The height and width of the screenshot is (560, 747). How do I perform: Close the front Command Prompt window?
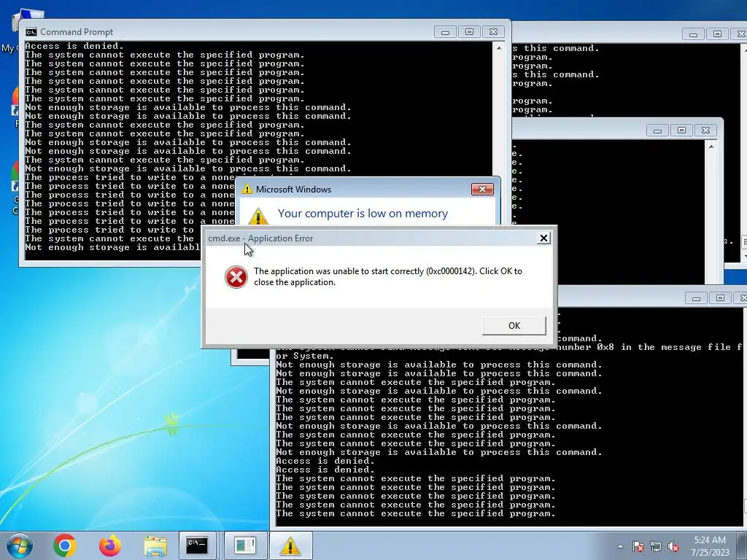(494, 32)
